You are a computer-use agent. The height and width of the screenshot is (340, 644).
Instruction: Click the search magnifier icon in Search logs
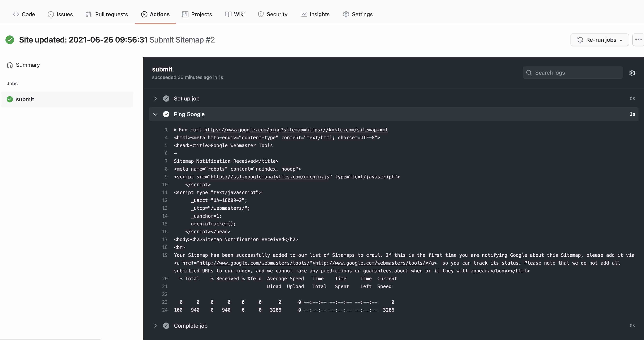[x=529, y=73]
